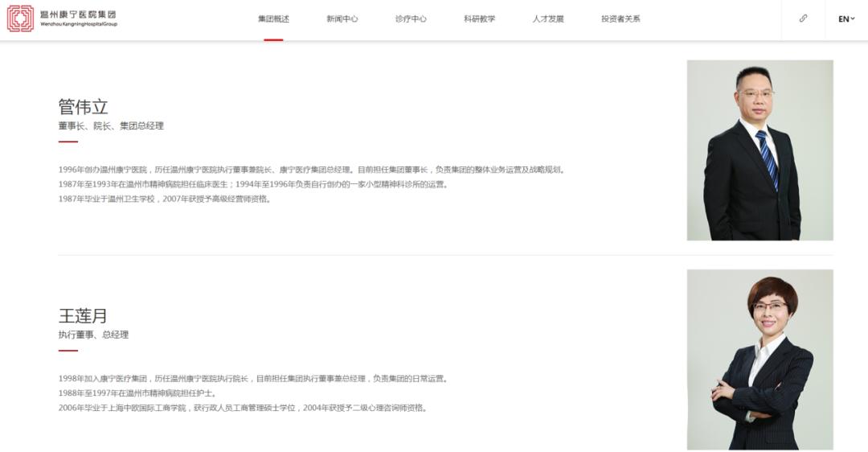Click the portrait photo of 管伟立
This screenshot has width=868, height=452.
(760, 150)
